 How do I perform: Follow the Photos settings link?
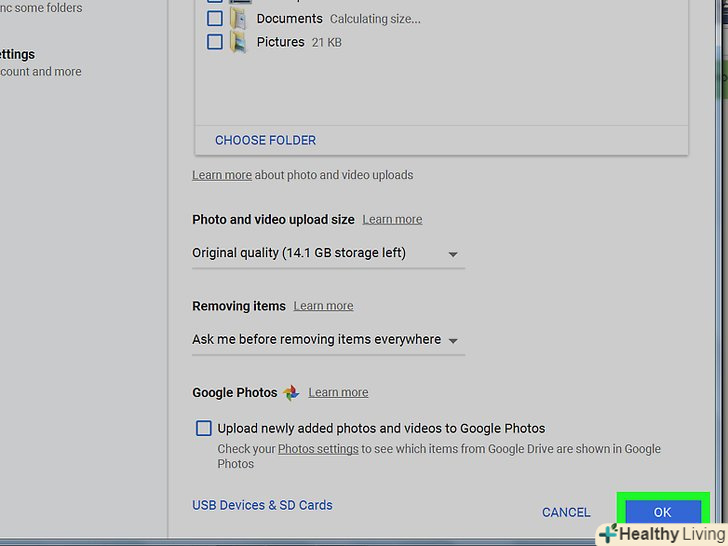coord(318,449)
